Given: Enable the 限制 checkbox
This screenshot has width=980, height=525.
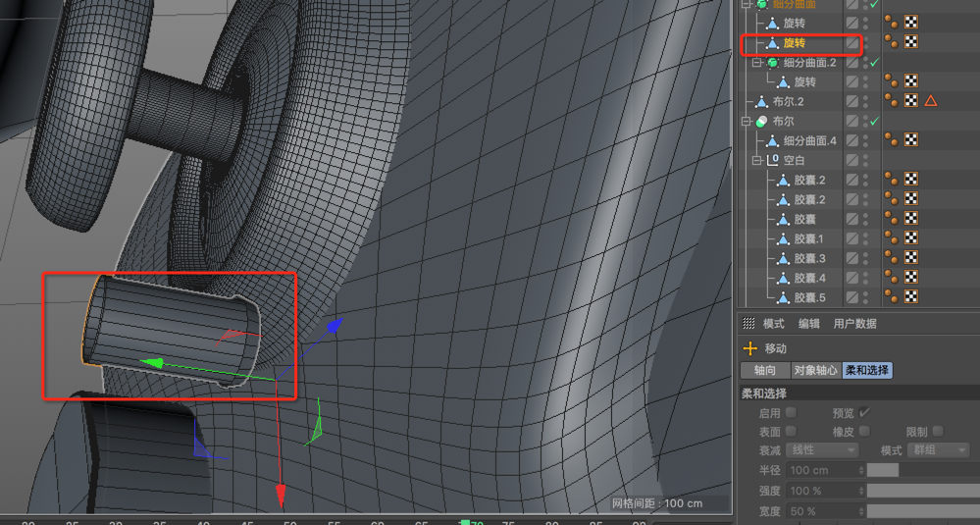Looking at the screenshot, I should point(938,431).
